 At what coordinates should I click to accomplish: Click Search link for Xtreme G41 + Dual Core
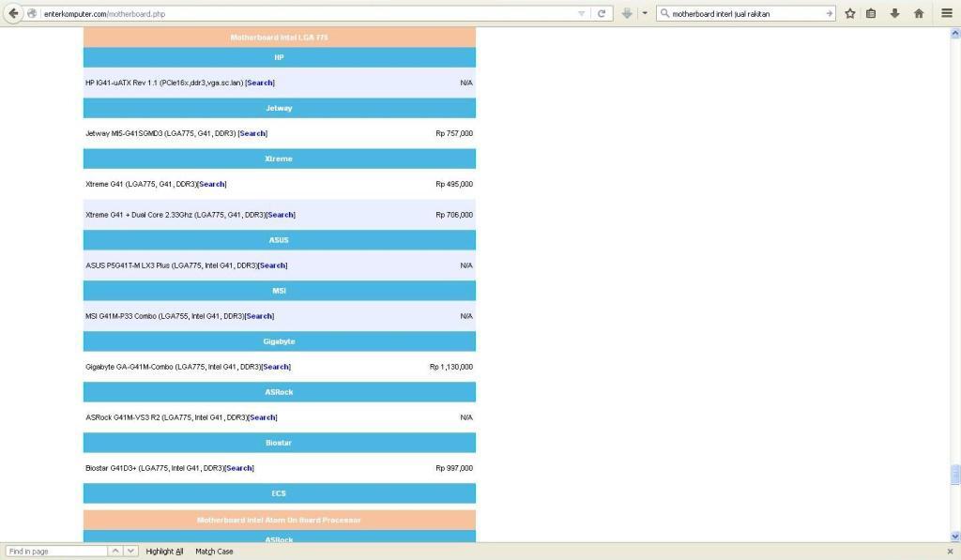(281, 215)
